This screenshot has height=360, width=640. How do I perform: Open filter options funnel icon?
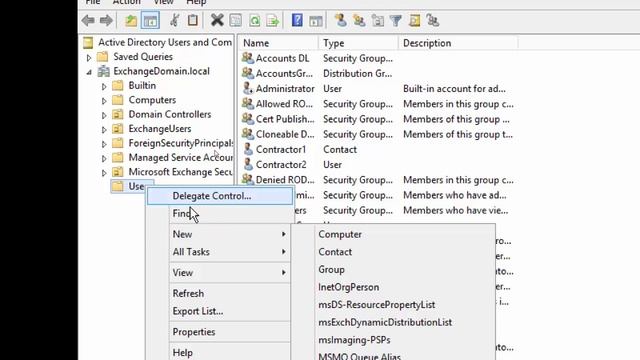396,20
